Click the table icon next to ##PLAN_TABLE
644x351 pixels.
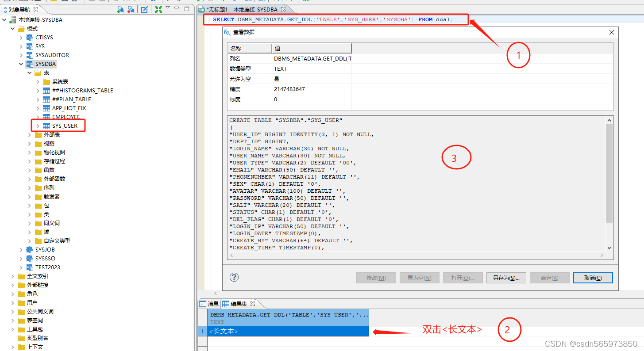[x=47, y=99]
